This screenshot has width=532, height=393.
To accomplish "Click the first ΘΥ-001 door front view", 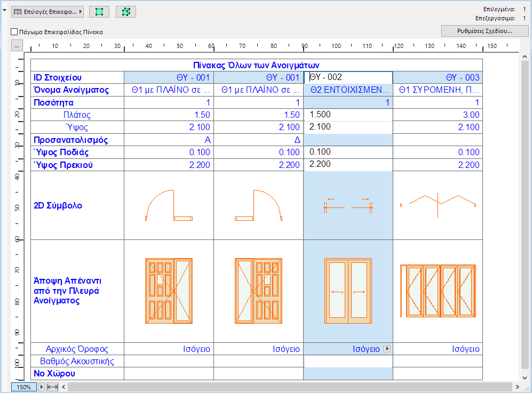I will point(169,291).
